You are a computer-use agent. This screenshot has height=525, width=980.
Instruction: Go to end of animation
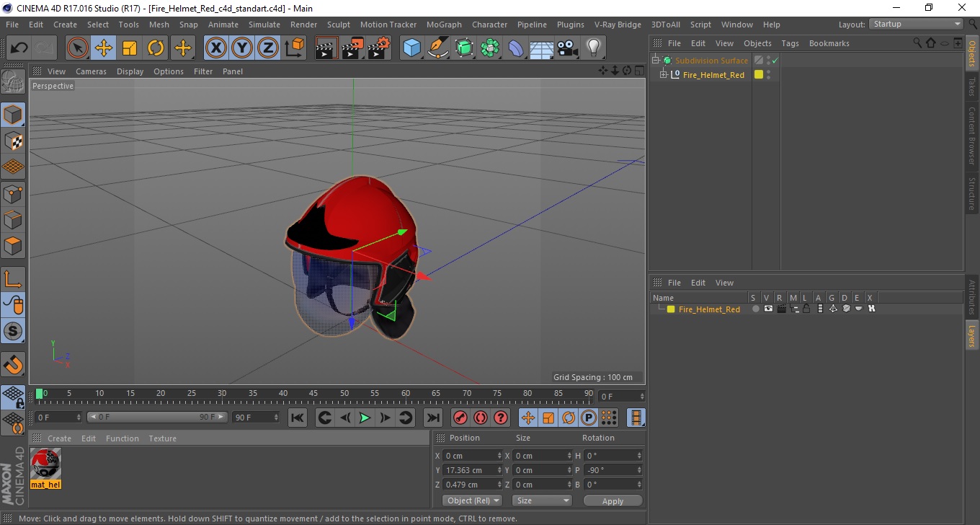432,418
